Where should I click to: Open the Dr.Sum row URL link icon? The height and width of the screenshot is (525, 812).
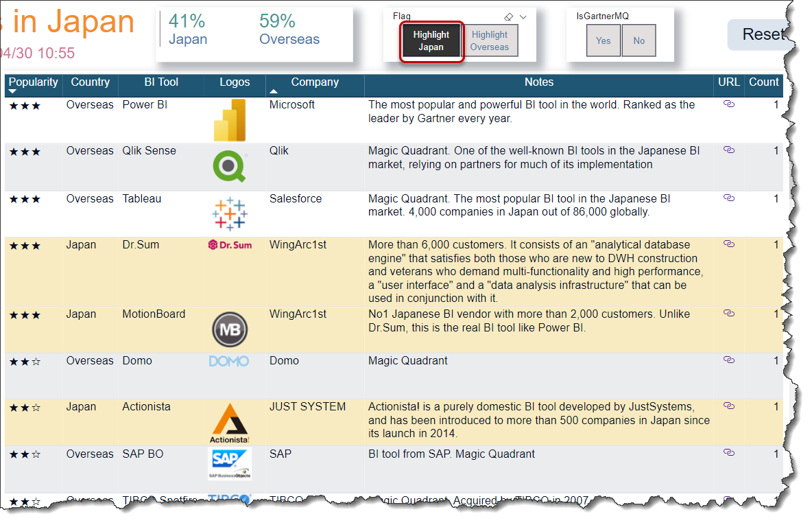[728, 244]
